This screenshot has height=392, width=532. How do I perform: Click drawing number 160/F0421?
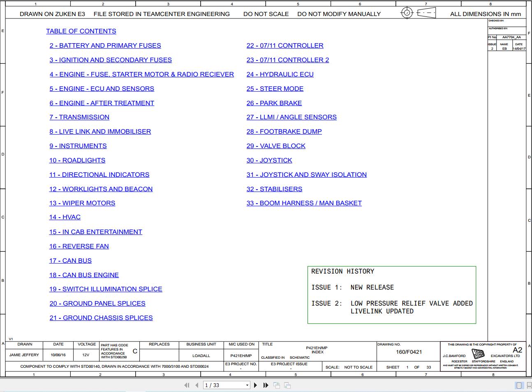click(x=409, y=352)
